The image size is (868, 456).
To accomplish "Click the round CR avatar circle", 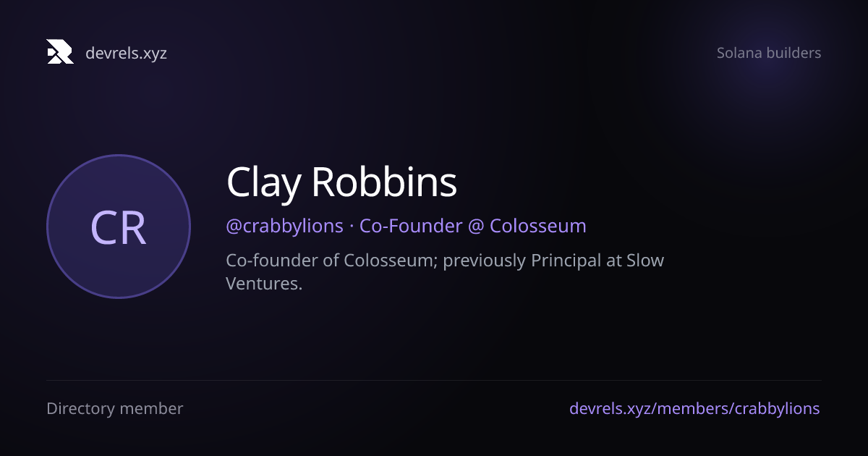I will pos(119,227).
